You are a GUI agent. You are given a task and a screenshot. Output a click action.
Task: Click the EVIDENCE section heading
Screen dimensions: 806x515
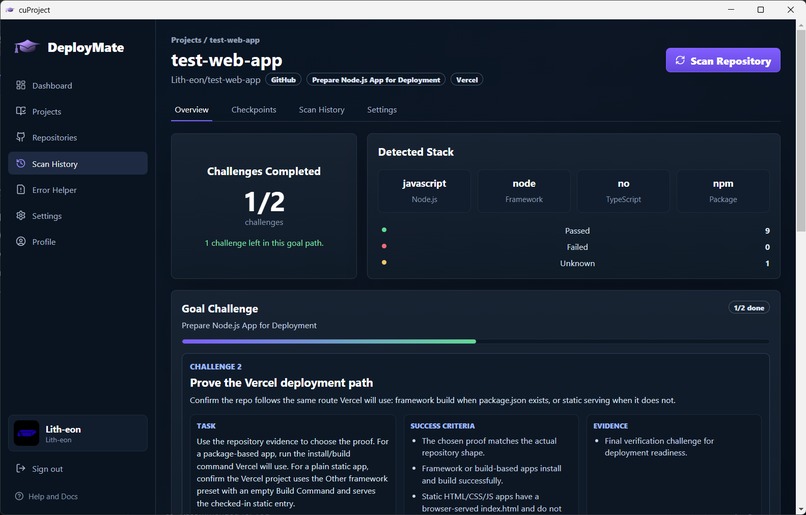tap(610, 426)
